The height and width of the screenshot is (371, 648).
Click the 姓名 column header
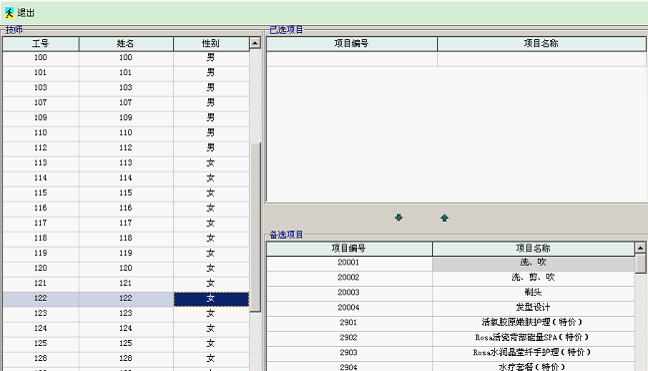tap(126, 43)
